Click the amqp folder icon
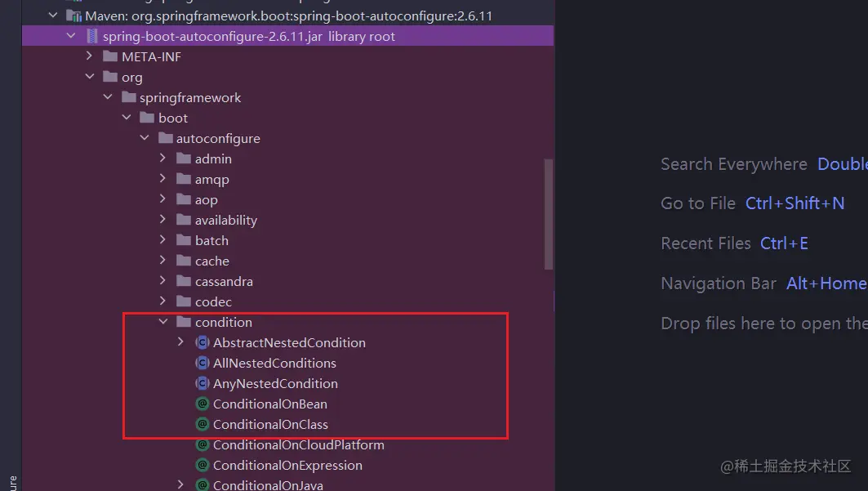 [x=183, y=180]
